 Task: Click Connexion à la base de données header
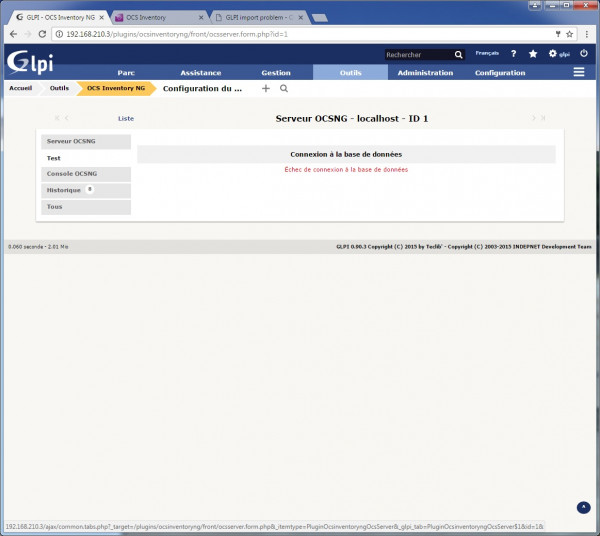click(x=346, y=154)
